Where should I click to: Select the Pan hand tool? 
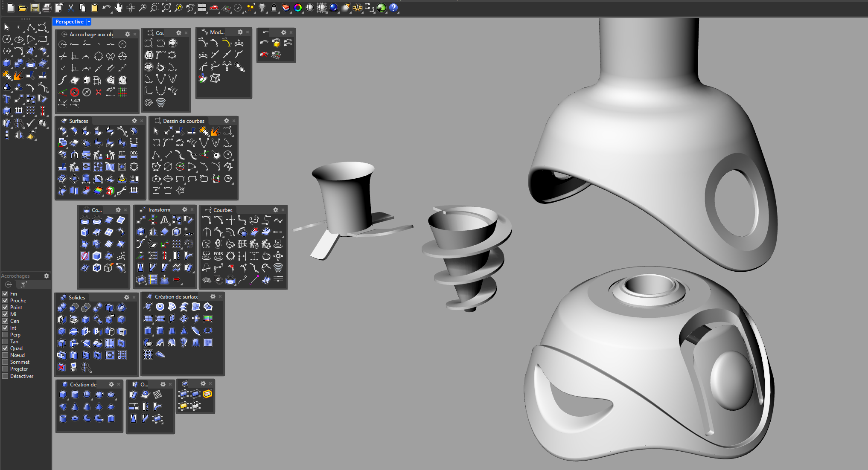tap(119, 8)
